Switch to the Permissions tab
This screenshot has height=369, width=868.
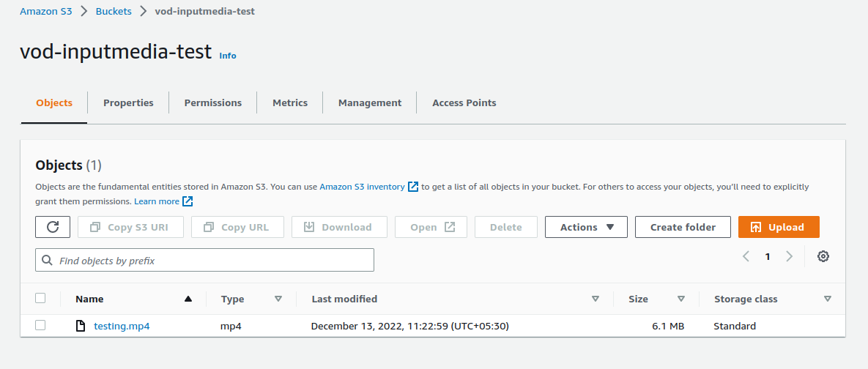pos(212,103)
